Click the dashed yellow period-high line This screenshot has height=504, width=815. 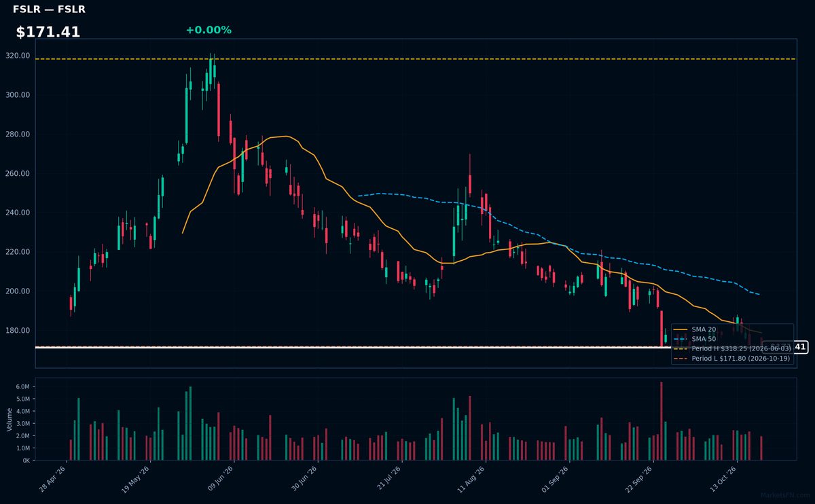416,59
